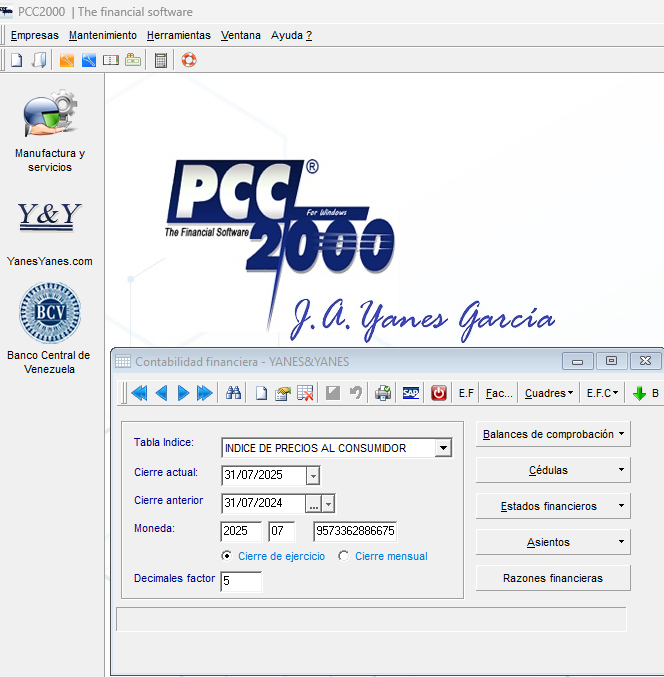This screenshot has width=664, height=677.
Task: Click the Estados financieros button
Action: pos(553,506)
